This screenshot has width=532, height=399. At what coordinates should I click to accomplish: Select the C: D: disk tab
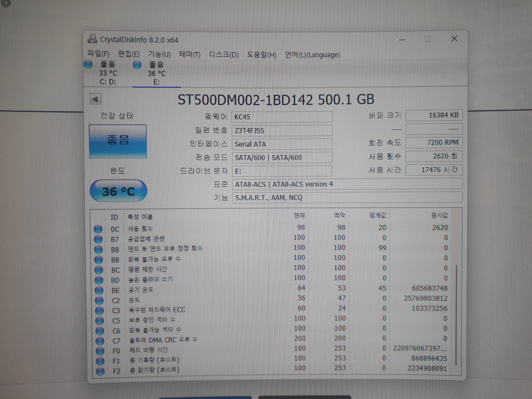click(108, 73)
